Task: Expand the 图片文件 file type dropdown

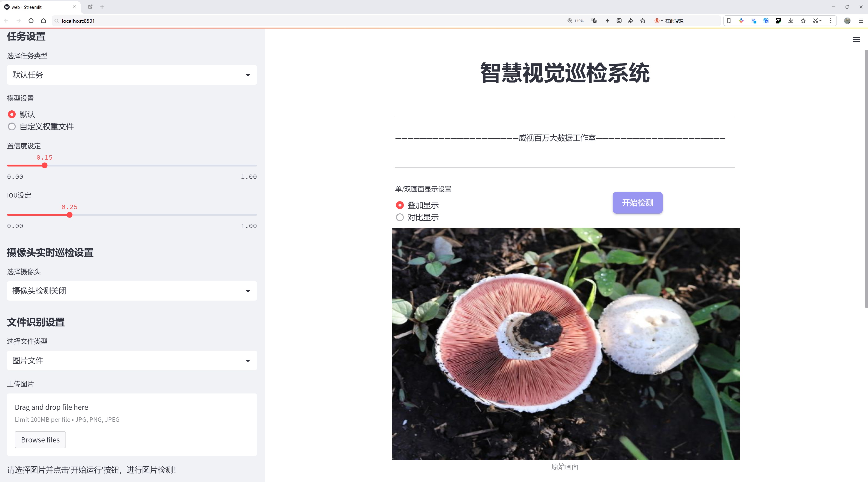Action: pos(132,361)
